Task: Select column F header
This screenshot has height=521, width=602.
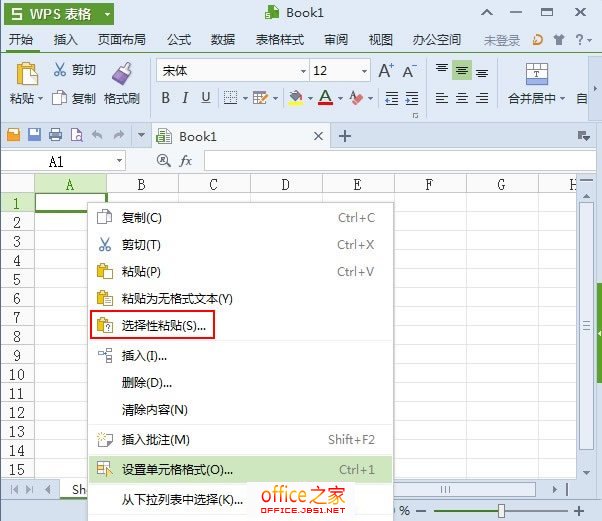Action: tap(430, 184)
